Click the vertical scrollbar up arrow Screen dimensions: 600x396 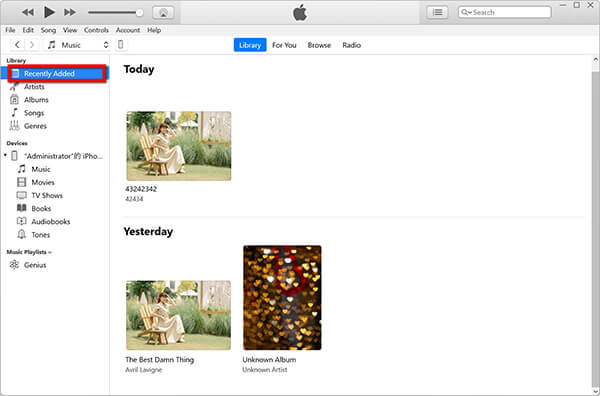click(x=595, y=60)
